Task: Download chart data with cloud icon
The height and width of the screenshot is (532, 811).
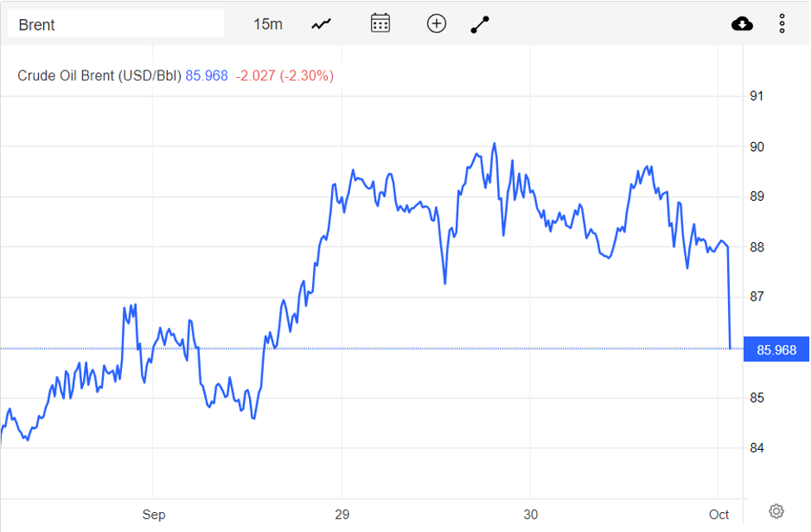Action: (x=742, y=24)
